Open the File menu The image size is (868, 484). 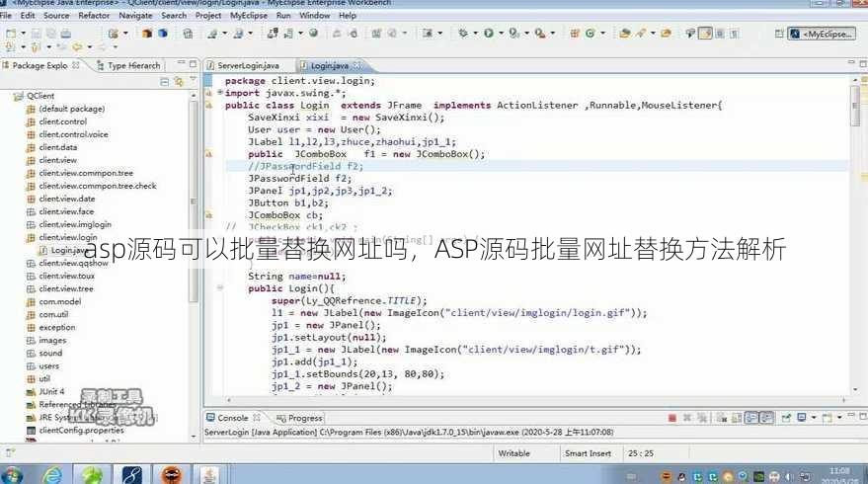6,16
